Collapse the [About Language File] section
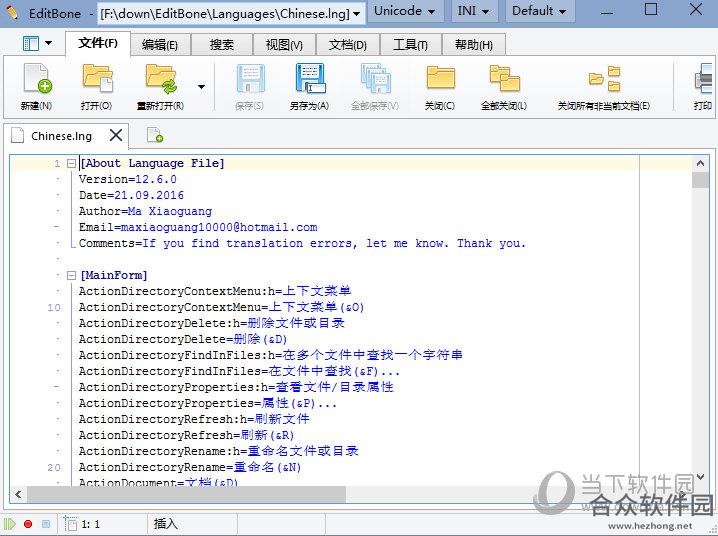 pyautogui.click(x=71, y=163)
